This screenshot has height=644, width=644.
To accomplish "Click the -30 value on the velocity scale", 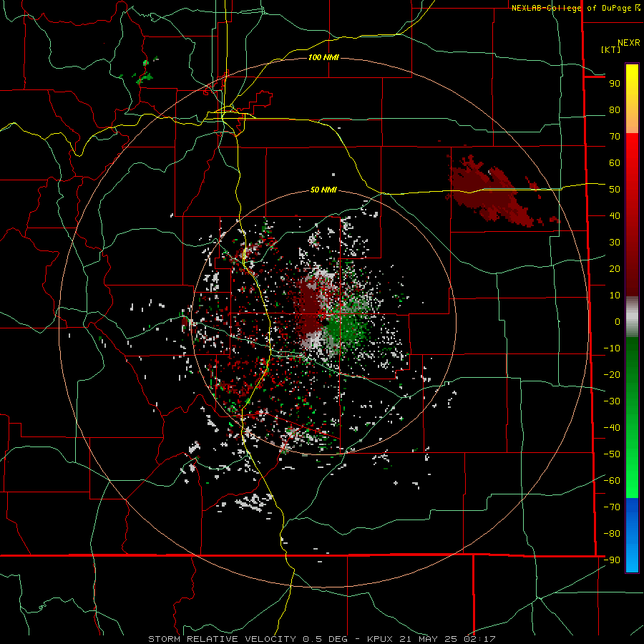I will pyautogui.click(x=612, y=401).
